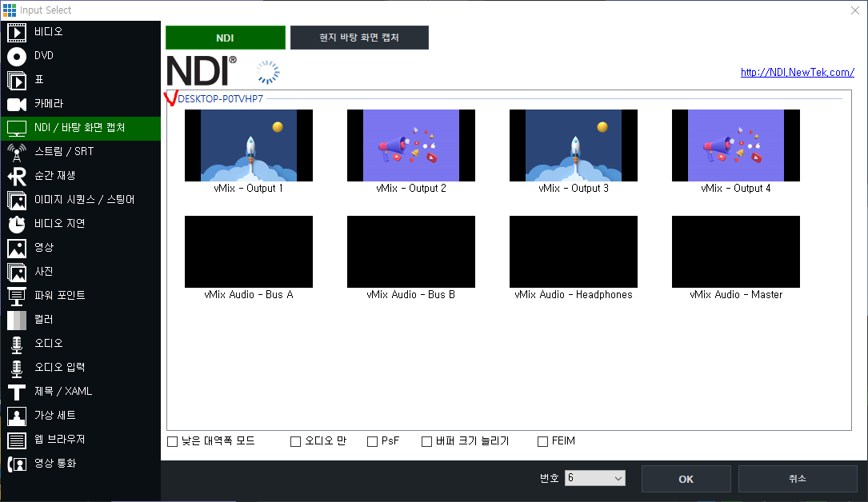Select the 스트림 / SRT antenna icon
Viewport: 868px width, 502px height.
17,153
